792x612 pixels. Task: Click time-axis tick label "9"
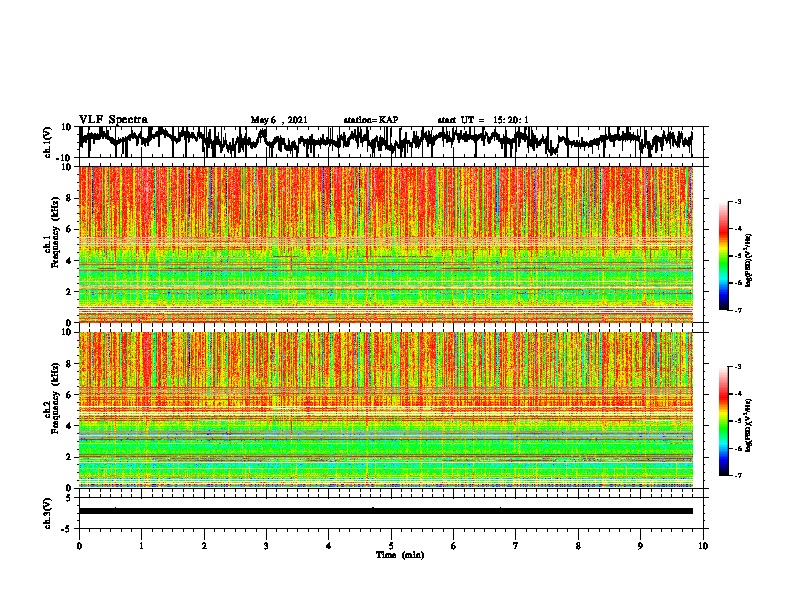(640, 546)
